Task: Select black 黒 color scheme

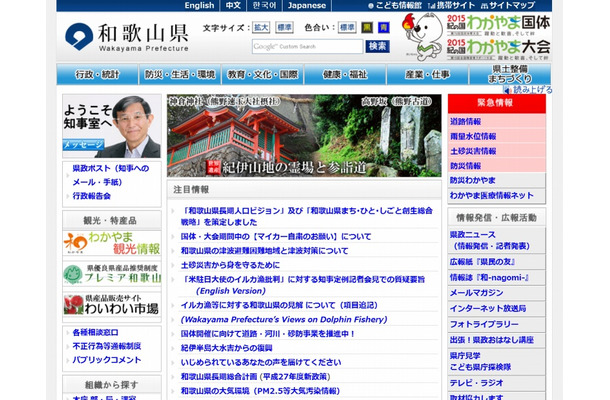Action: point(367,27)
